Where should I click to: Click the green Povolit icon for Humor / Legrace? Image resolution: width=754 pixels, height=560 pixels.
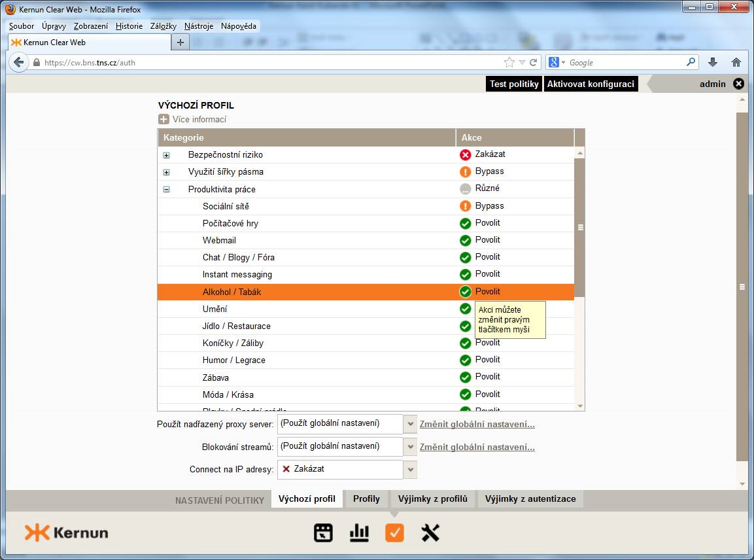pos(465,360)
